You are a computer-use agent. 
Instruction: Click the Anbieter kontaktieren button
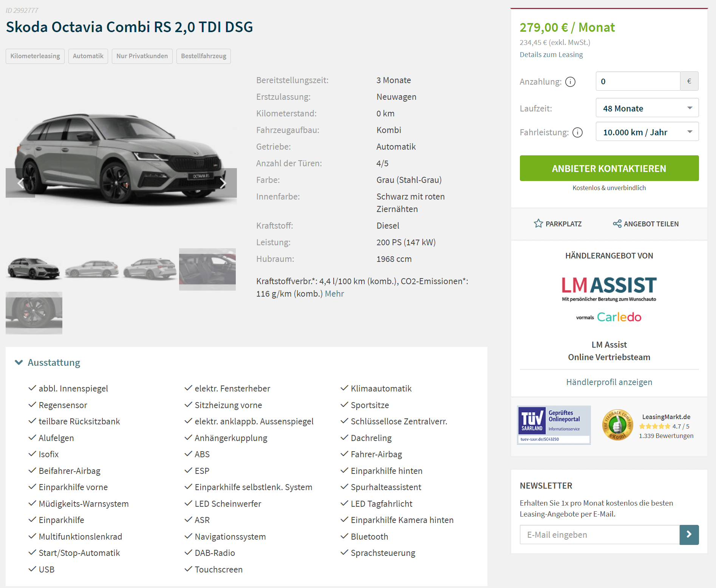coord(609,168)
